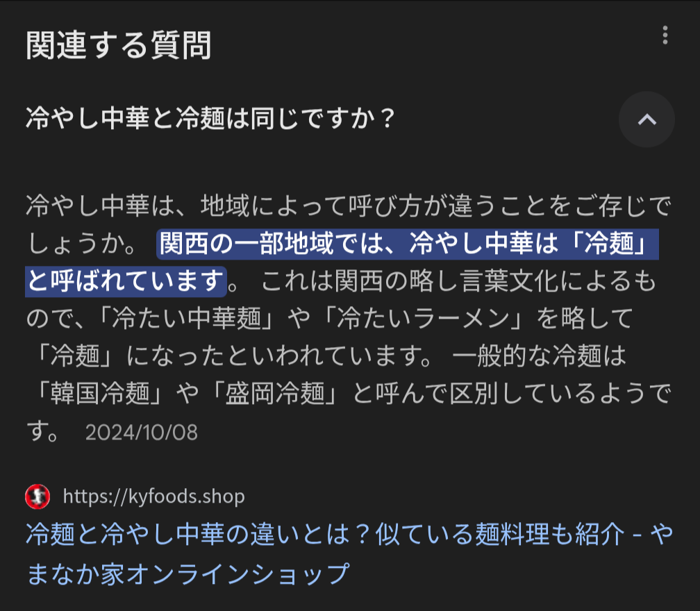Click highlighted text と呼ばれています
700x611 pixels.
(126, 281)
